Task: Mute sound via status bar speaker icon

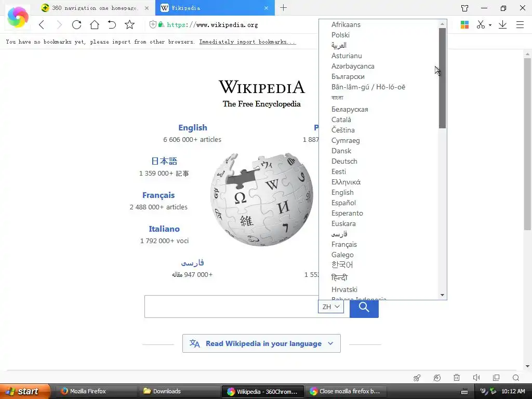Action: 476,378
